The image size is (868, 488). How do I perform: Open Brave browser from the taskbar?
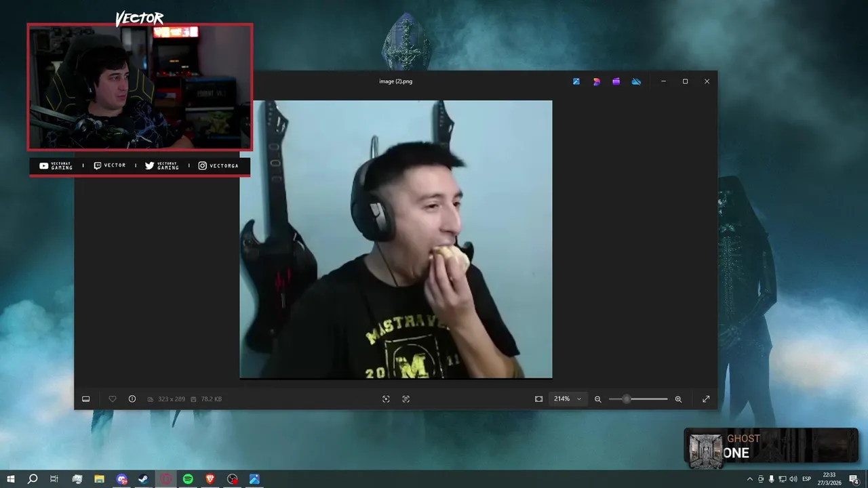(210, 479)
